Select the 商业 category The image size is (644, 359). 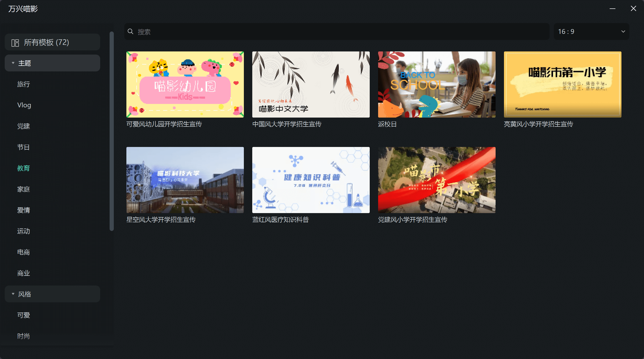(x=24, y=273)
